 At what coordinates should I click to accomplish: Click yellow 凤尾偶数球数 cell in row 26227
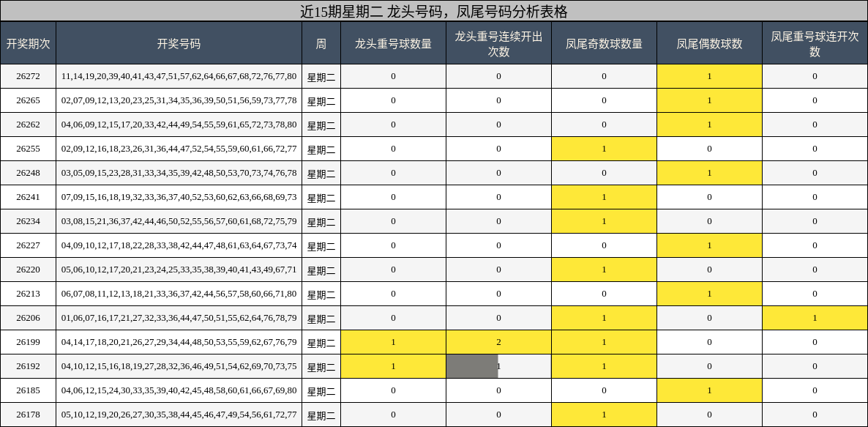click(x=710, y=245)
